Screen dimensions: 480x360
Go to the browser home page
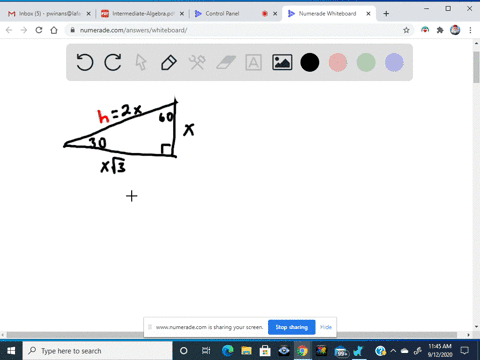click(54, 30)
